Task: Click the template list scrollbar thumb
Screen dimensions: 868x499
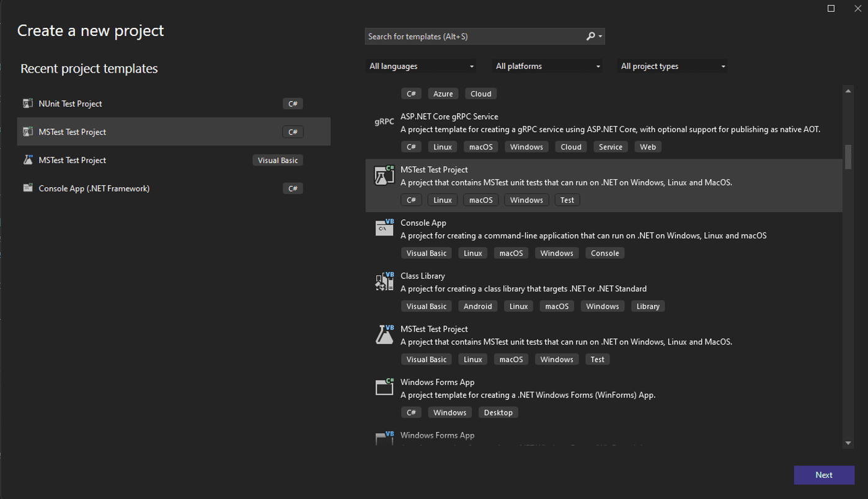Action: pos(848,157)
